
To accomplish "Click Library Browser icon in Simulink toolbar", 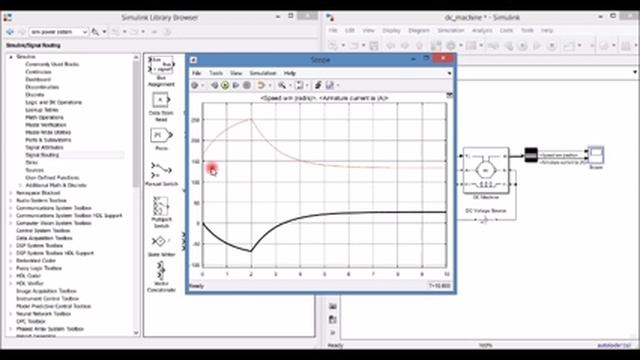I will 436,46.
